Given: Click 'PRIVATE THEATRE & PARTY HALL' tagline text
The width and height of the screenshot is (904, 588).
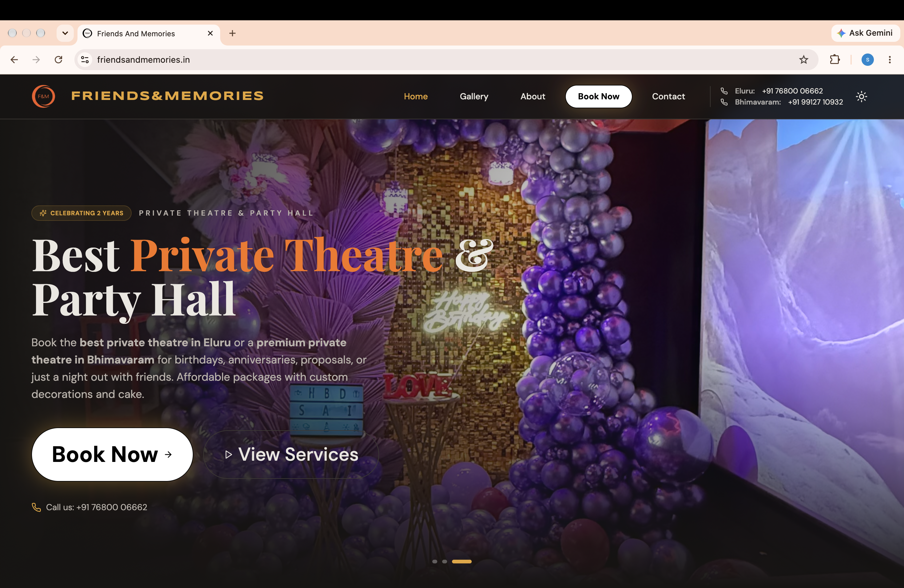Looking at the screenshot, I should 226,213.
